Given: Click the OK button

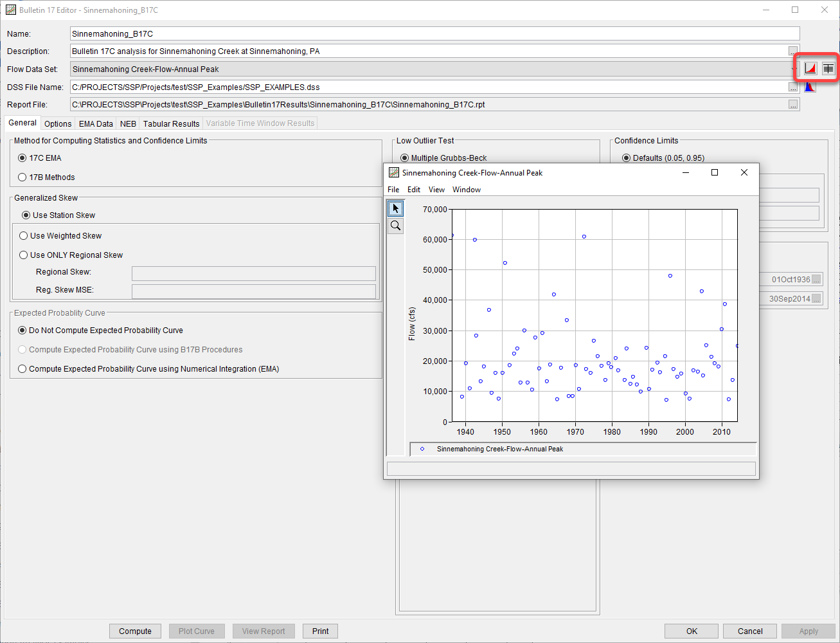Looking at the screenshot, I should click(x=692, y=631).
